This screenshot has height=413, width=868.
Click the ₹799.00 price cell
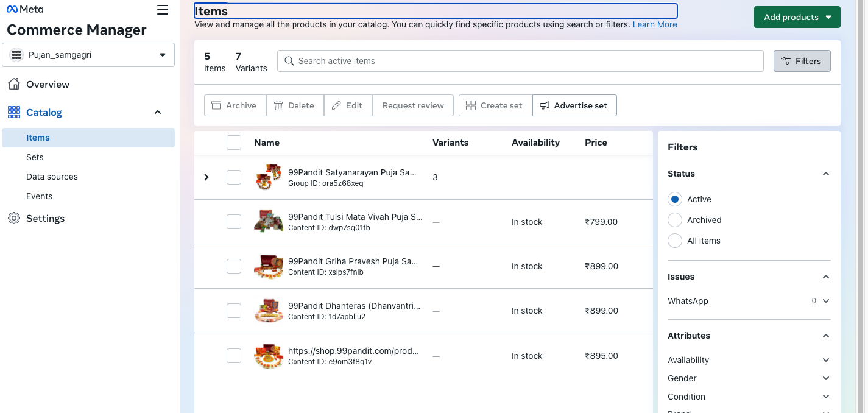[601, 222]
